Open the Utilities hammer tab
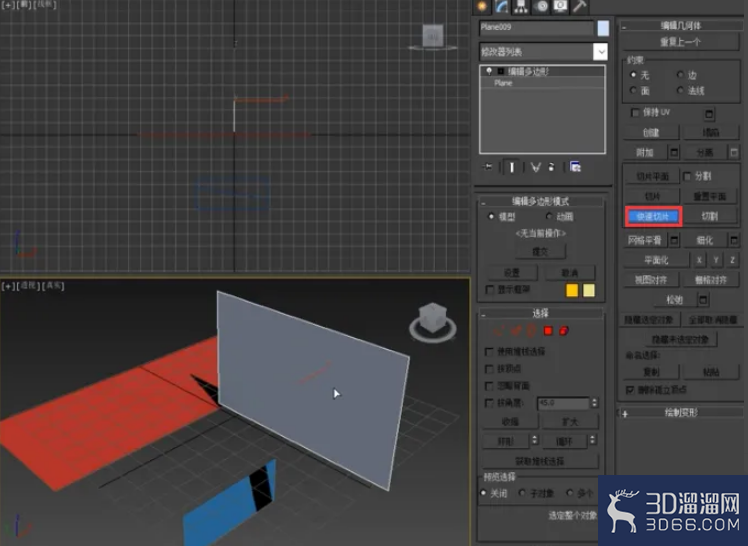The height and width of the screenshot is (546, 748). coord(580,6)
